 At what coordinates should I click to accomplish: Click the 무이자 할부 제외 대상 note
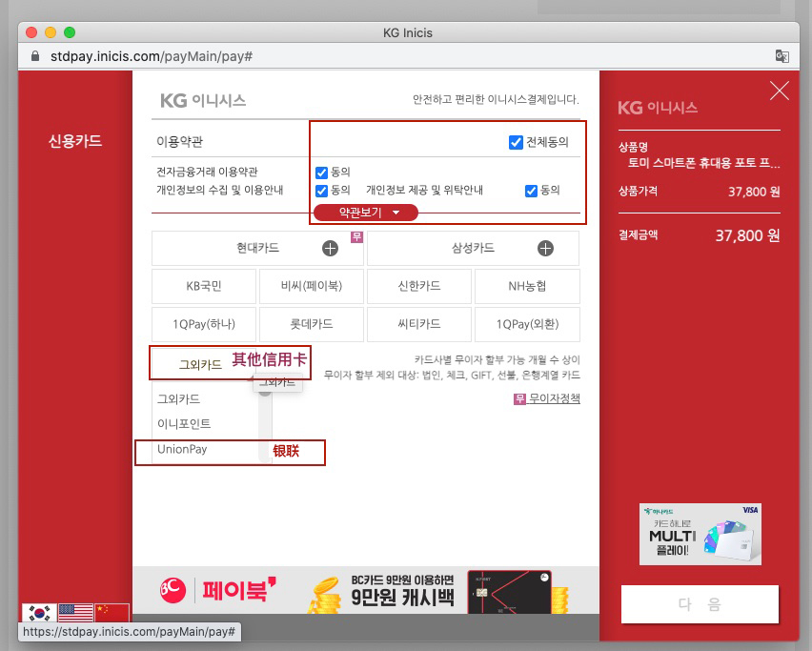click(x=452, y=375)
